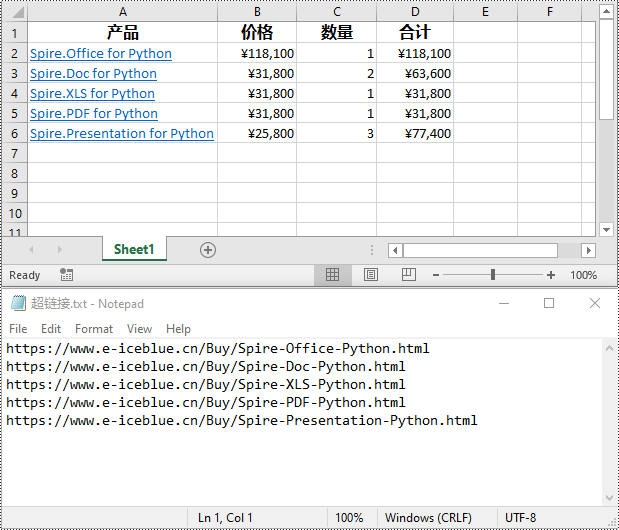Click the 100% zoom level in Excel

pyautogui.click(x=583, y=275)
